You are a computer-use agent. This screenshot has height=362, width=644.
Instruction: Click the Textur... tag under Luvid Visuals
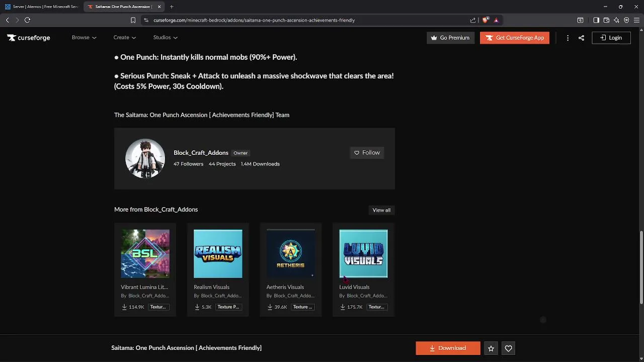[376, 307]
